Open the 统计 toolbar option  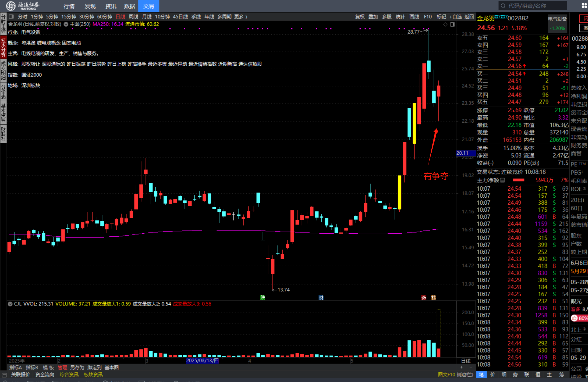(400, 17)
